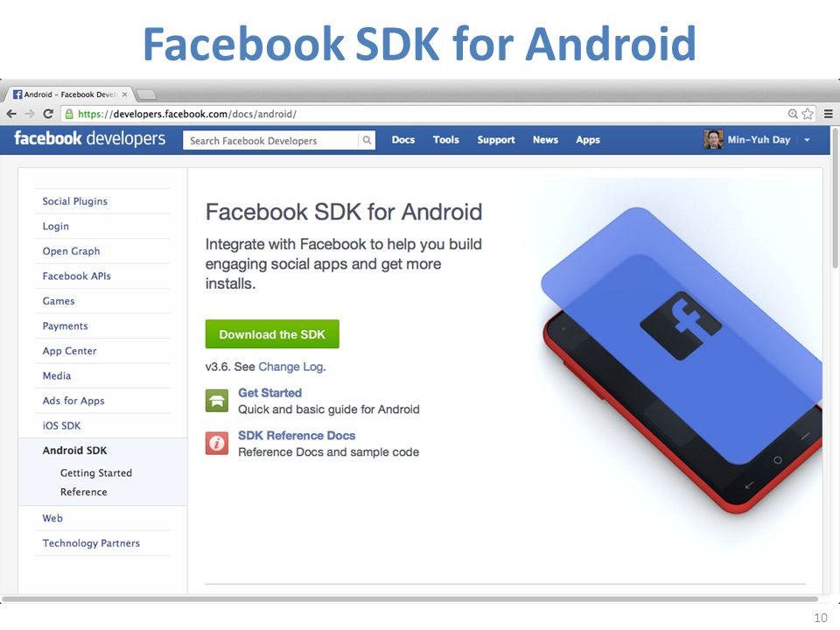Bookmark the page using the star icon
The image size is (840, 630).
808,114
